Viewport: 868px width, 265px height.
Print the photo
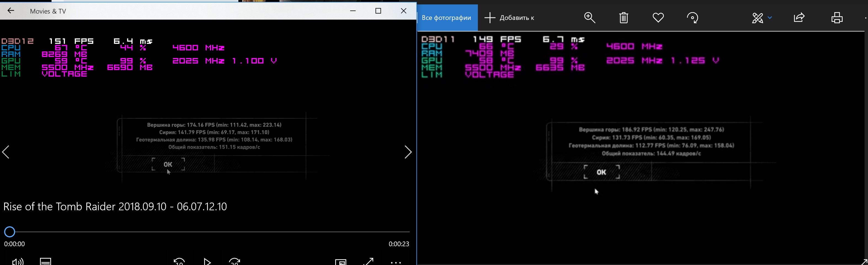point(837,18)
